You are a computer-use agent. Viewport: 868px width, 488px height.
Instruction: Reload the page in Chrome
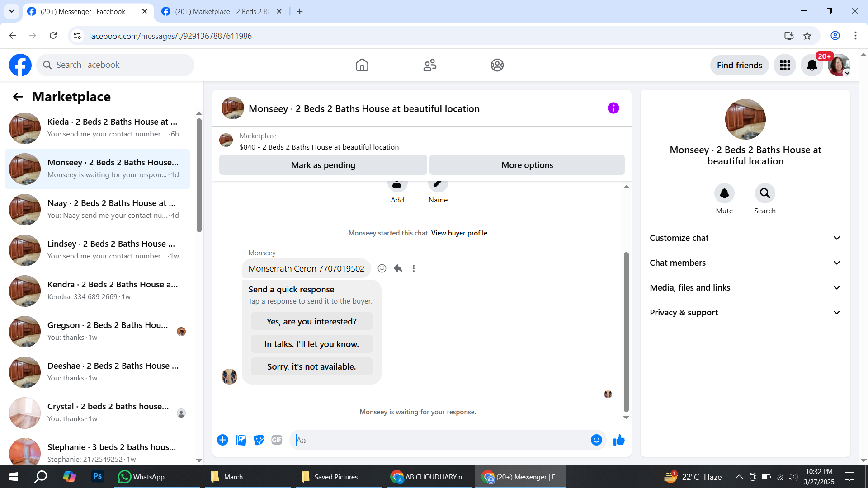(53, 36)
